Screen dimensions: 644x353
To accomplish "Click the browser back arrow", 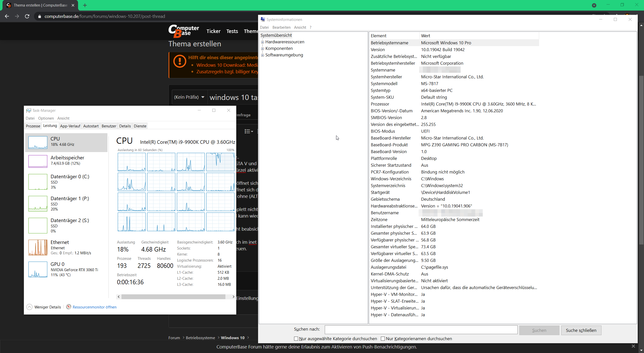I will [x=7, y=16].
